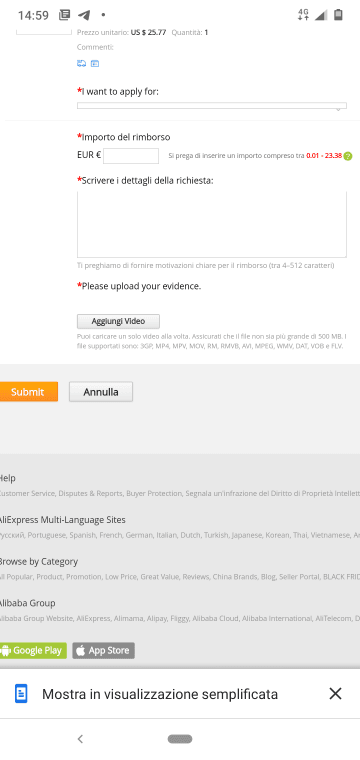Switch to the Japanese site

(x=247, y=535)
